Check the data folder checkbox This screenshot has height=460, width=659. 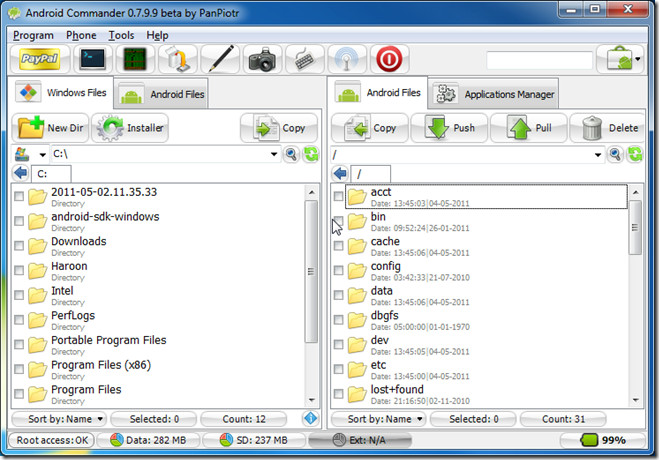(338, 295)
